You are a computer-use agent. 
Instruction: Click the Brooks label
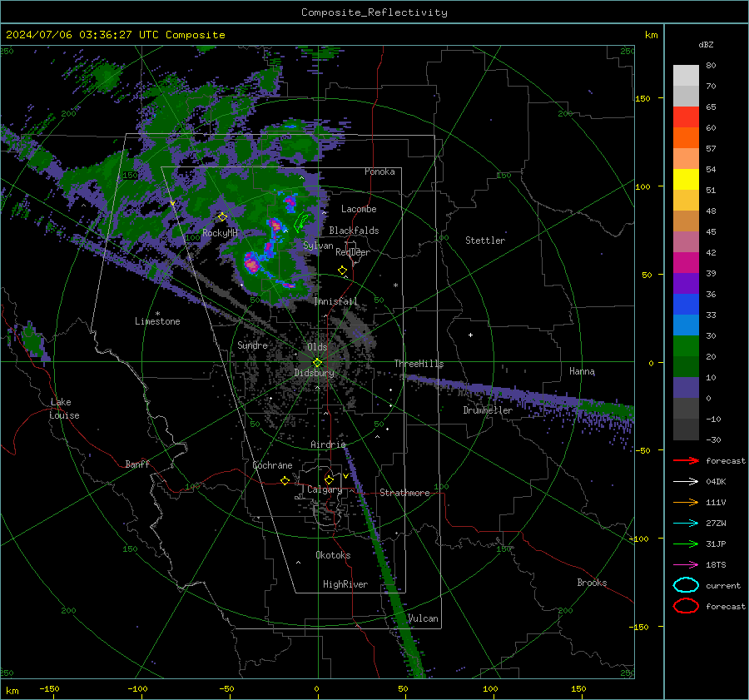click(592, 583)
